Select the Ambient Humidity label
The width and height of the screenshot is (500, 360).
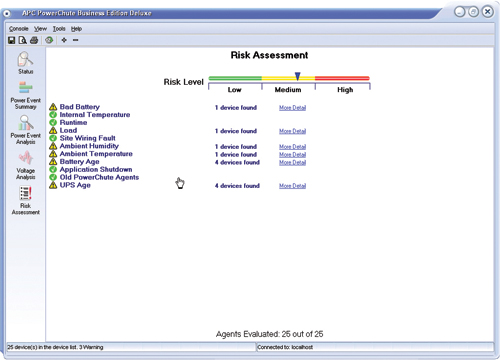click(89, 146)
